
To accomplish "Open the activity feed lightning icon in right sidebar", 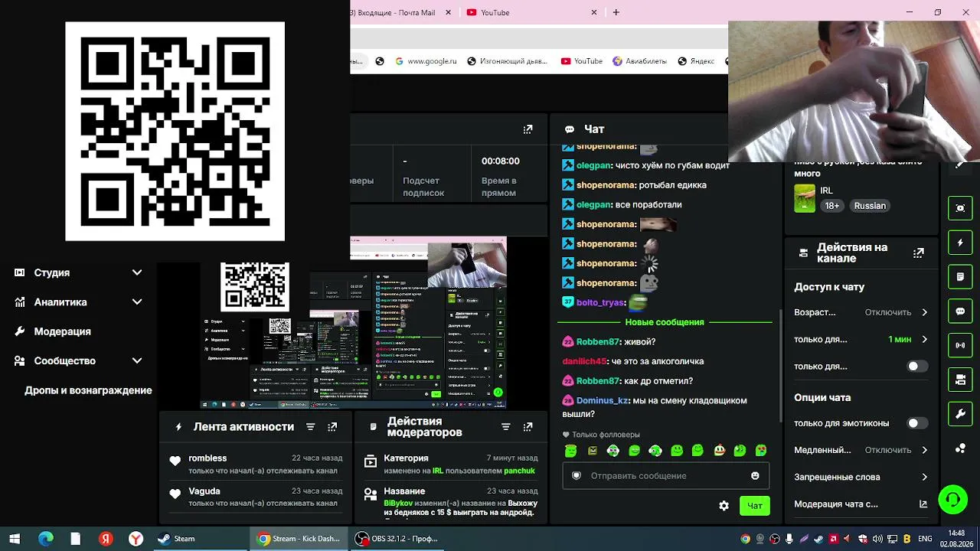I will pos(960,243).
